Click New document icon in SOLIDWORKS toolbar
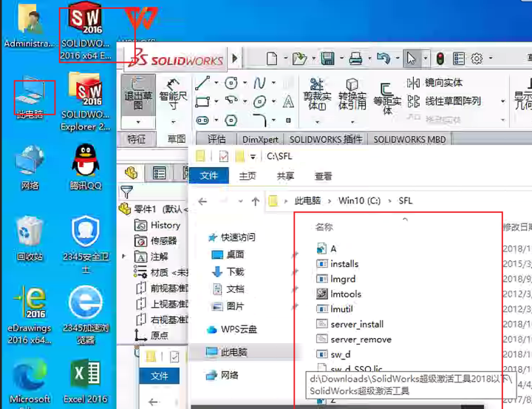This screenshot has height=409, width=532. [x=272, y=58]
